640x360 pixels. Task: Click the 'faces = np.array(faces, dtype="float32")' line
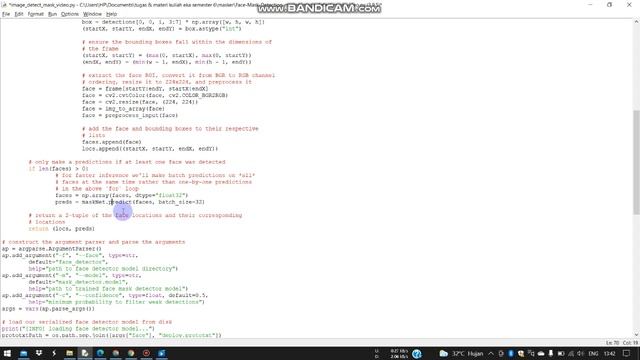(x=122, y=195)
